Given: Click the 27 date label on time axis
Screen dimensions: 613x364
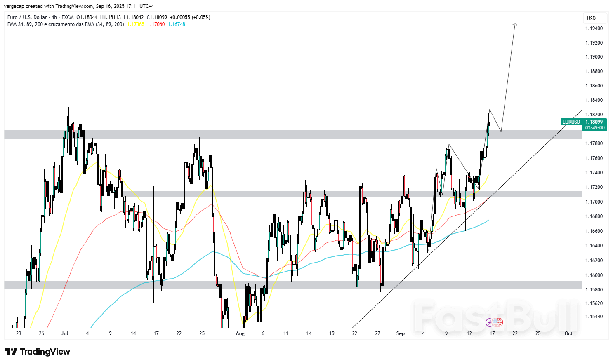Looking at the screenshot, I should click(x=378, y=333).
